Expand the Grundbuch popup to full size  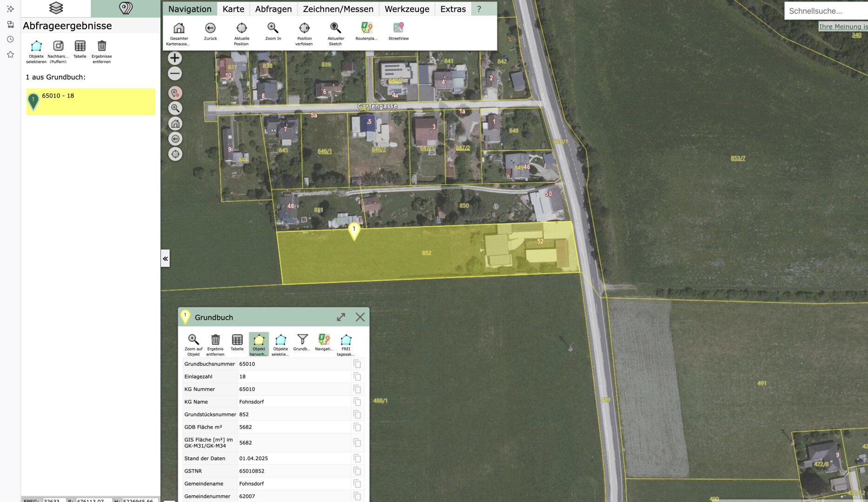pos(341,317)
